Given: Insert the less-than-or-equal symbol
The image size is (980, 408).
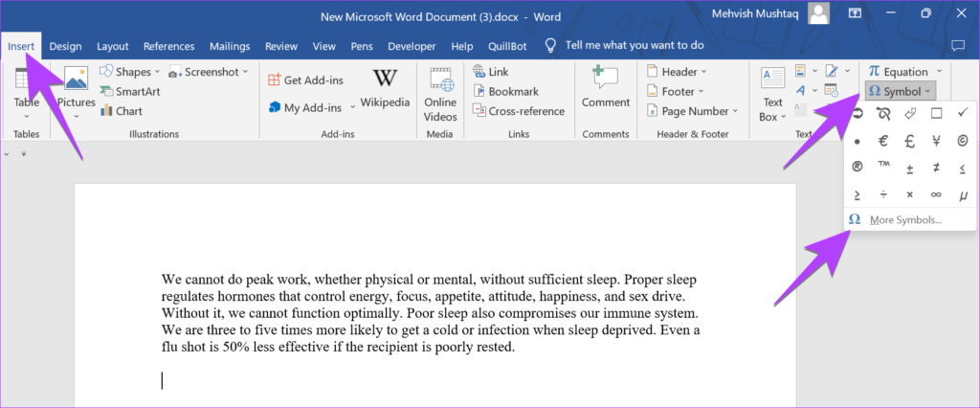Looking at the screenshot, I should tap(963, 168).
